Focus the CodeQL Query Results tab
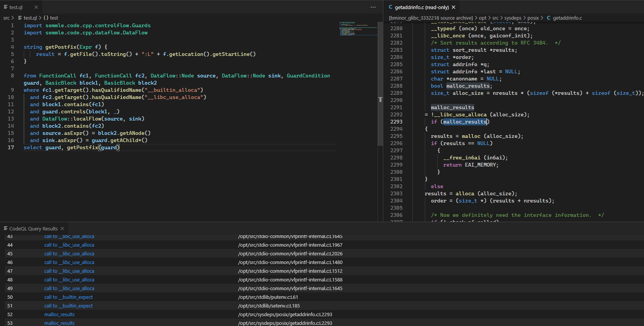The height and width of the screenshot is (326, 644). click(x=33, y=229)
